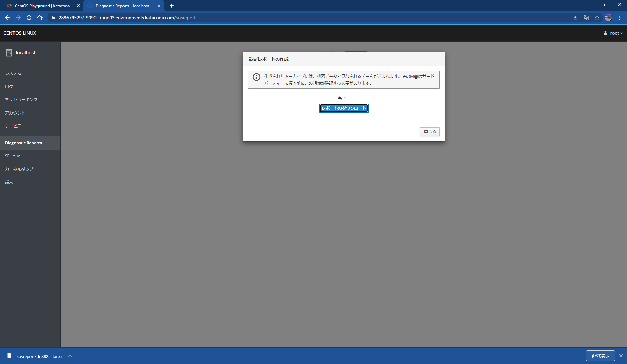Click the site lock security icon
Viewport: 627px width, 364px height.
tap(53, 18)
